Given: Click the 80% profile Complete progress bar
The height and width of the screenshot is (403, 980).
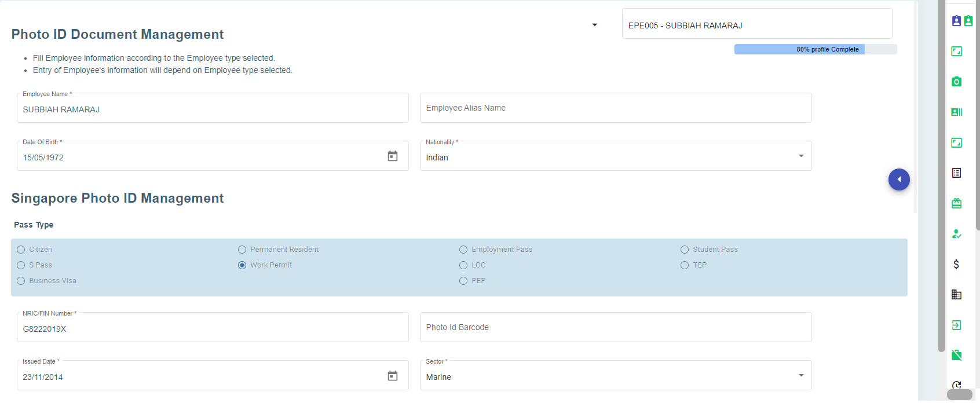Looking at the screenshot, I should pyautogui.click(x=815, y=50).
